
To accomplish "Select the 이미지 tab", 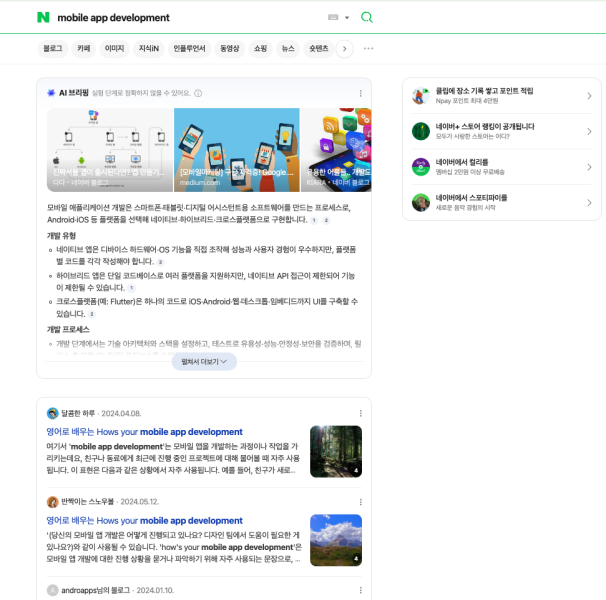I will [114, 49].
